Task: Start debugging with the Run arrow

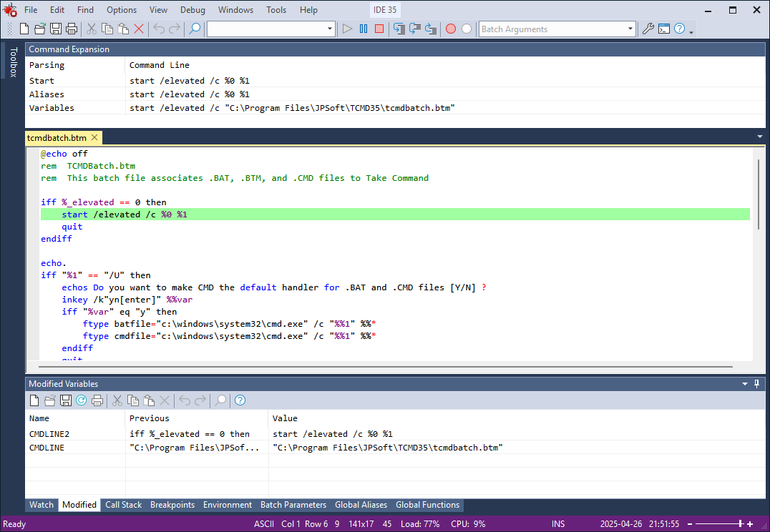Action: [347, 29]
